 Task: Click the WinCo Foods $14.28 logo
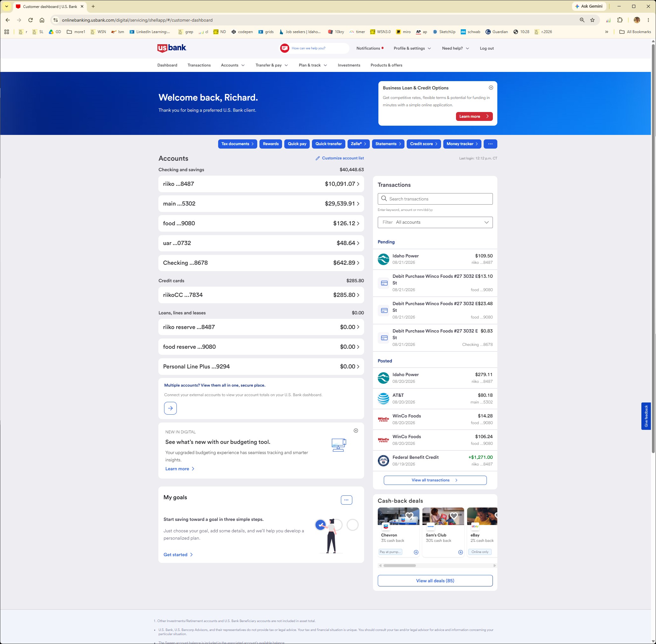pos(383,419)
